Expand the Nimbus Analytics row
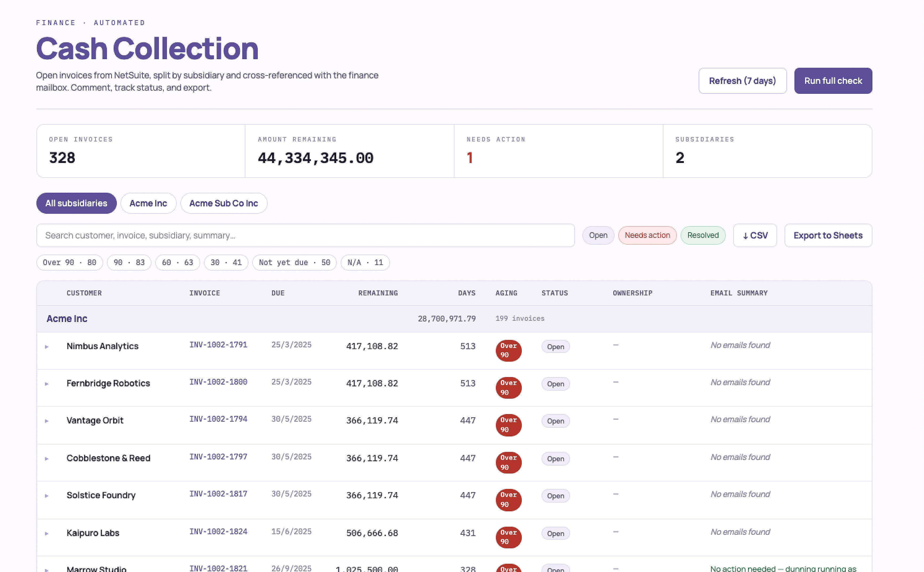 pos(47,346)
